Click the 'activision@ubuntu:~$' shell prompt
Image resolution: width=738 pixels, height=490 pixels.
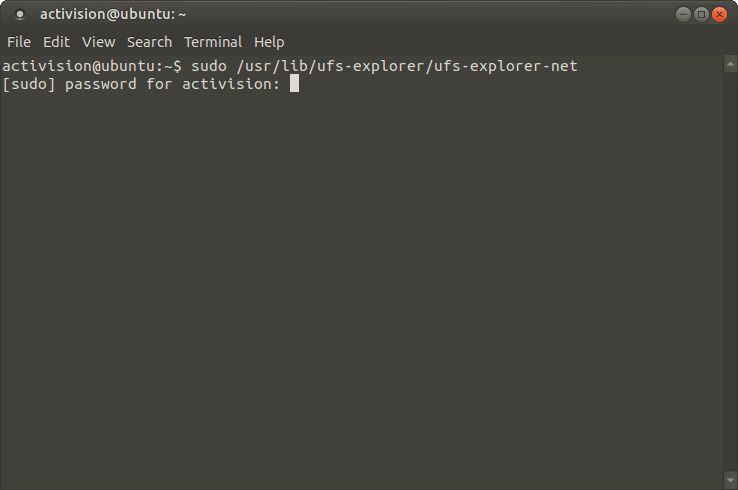pos(92,66)
